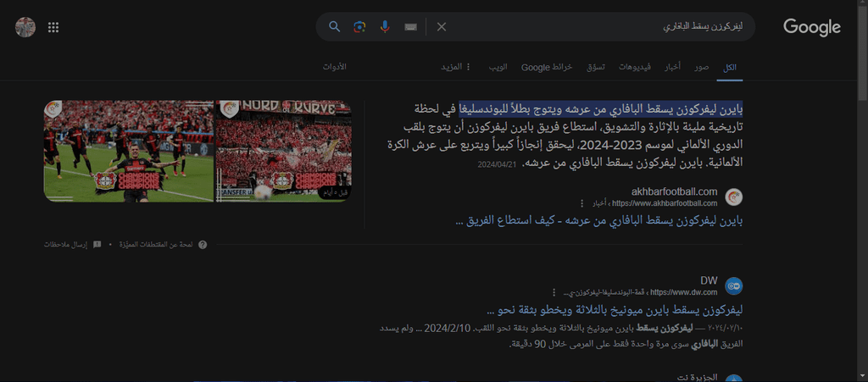The image size is (868, 382).
Task: Open options menu beside akhbarfootball.com URL
Action: tap(581, 203)
